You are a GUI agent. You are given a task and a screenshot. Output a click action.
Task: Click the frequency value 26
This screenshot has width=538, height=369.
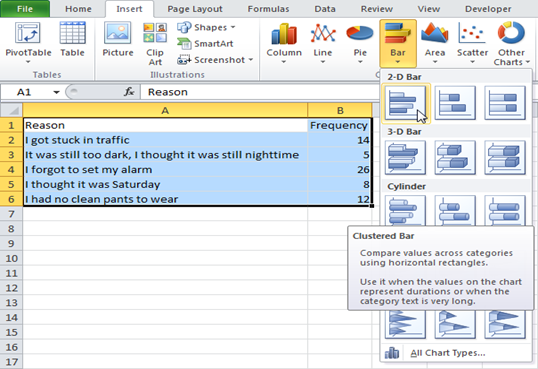pos(339,170)
